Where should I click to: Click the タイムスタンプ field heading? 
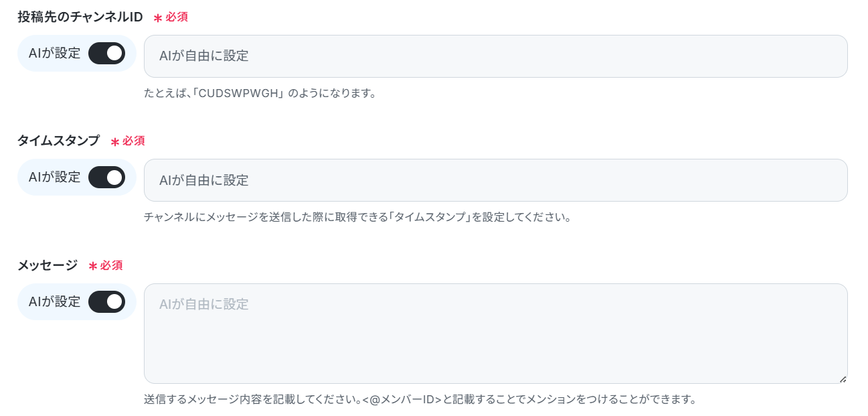click(58, 141)
